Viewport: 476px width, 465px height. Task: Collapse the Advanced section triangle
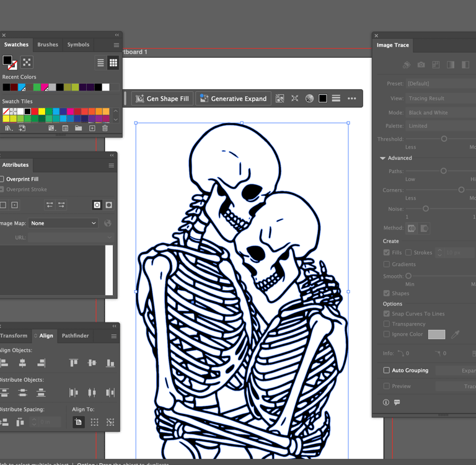[x=382, y=158]
